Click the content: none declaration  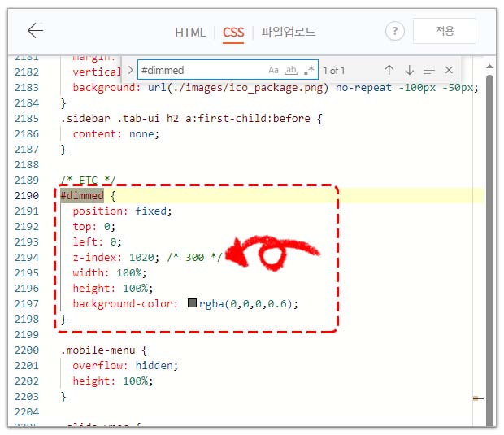(115, 133)
